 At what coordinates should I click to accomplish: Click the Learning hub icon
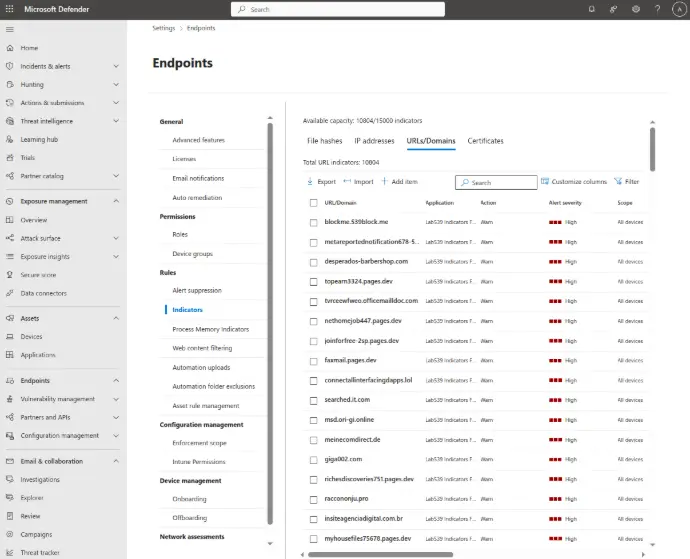(x=10, y=139)
